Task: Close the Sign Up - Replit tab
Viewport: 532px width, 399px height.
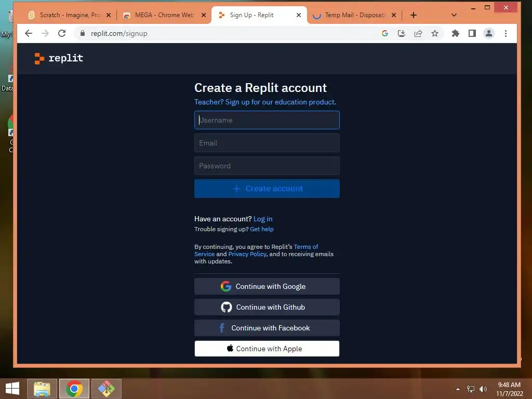Action: pyautogui.click(x=299, y=15)
